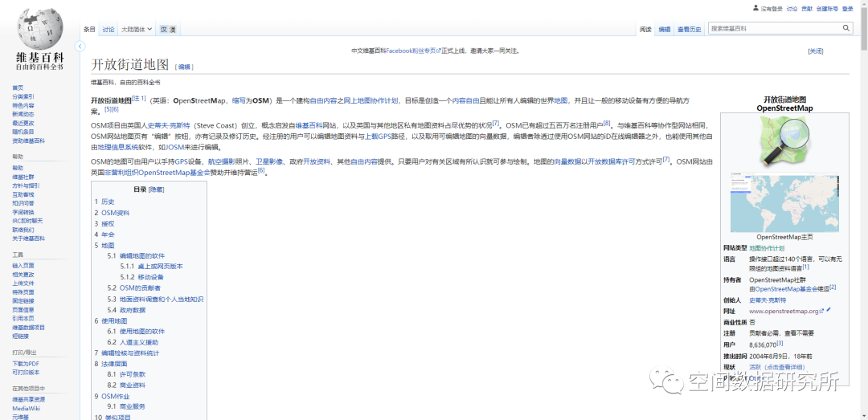Viewport: 868px width, 420px height.
Task: Open 引用本页 under tools
Action: point(23,319)
